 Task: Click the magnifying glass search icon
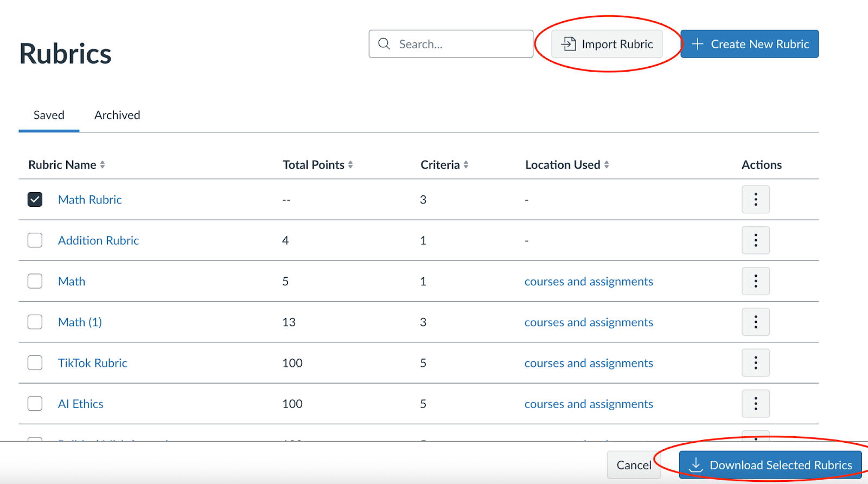[384, 44]
